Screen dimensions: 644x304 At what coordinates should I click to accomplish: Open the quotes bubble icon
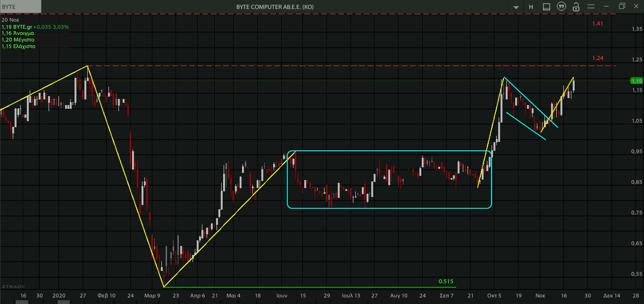tap(561, 7)
